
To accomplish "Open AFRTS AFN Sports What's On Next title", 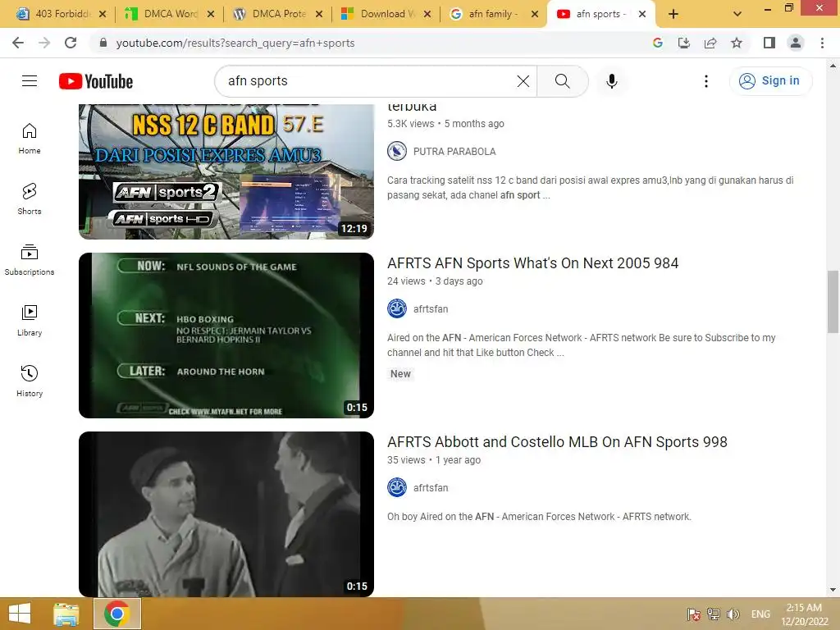I will coord(533,263).
